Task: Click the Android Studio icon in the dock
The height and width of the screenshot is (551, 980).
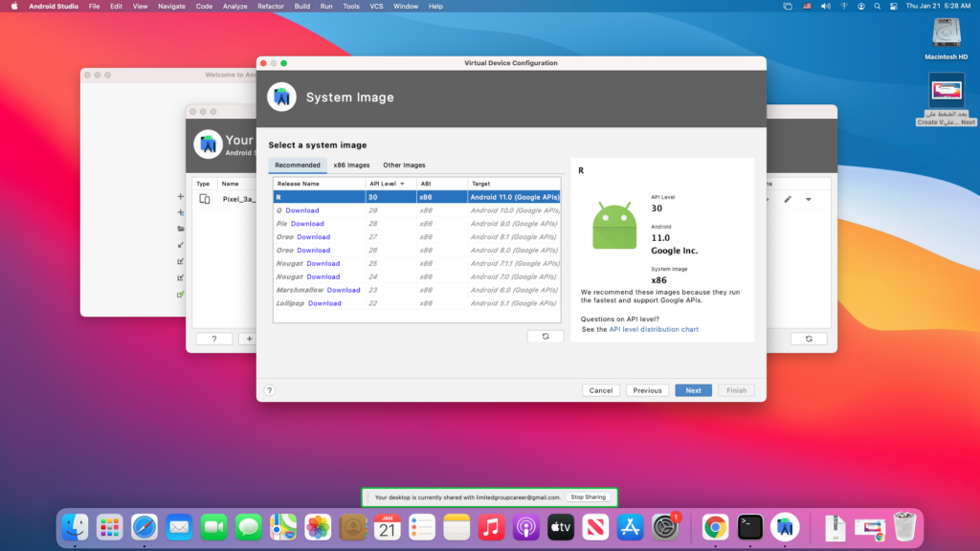Action: (785, 527)
